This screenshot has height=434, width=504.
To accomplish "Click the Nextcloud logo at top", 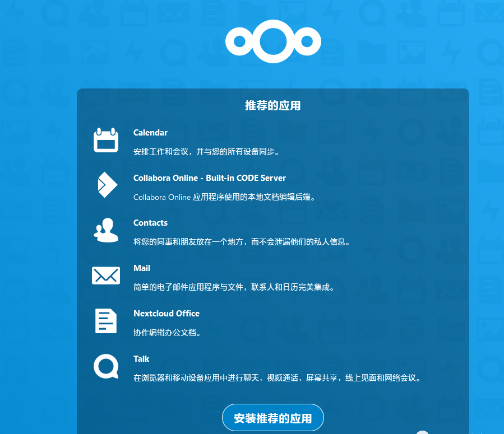I will [x=273, y=41].
